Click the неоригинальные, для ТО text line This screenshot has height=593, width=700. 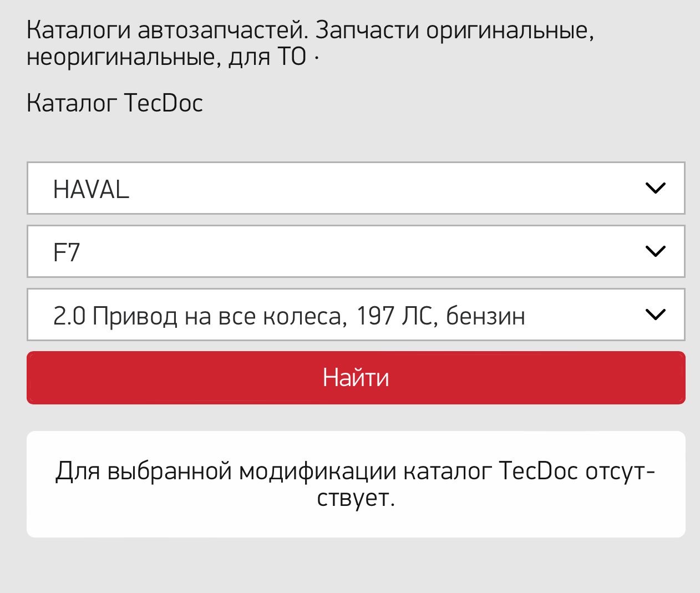(x=166, y=57)
